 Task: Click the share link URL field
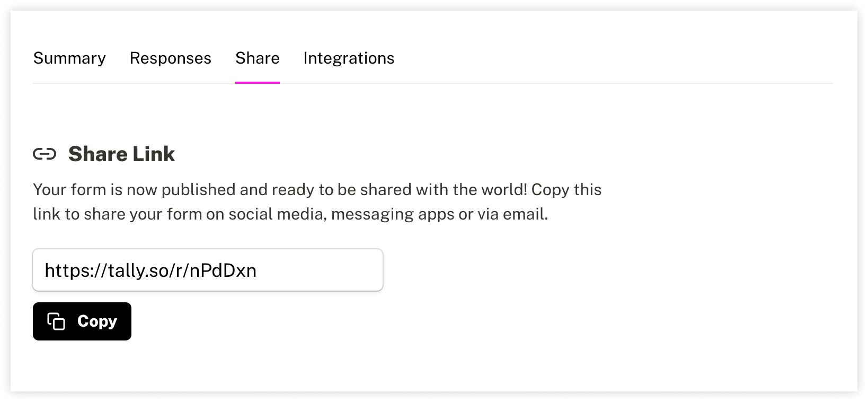[x=208, y=270]
